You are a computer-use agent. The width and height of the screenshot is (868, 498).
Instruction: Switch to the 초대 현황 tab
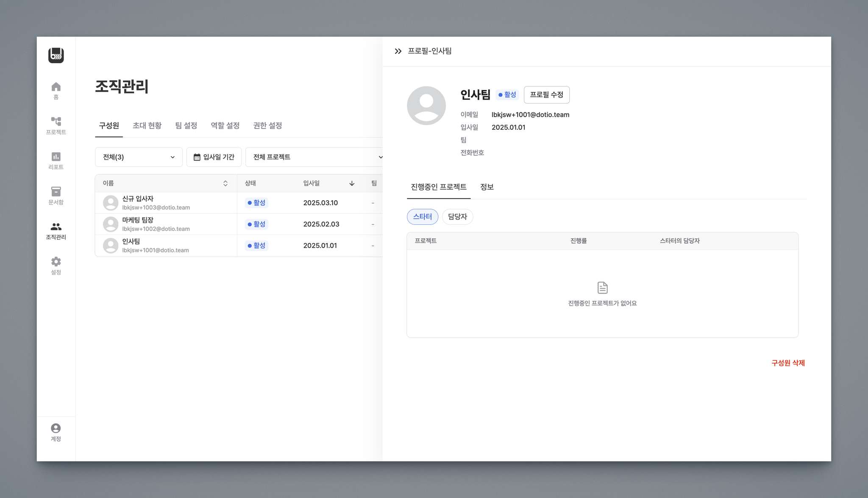[147, 126]
